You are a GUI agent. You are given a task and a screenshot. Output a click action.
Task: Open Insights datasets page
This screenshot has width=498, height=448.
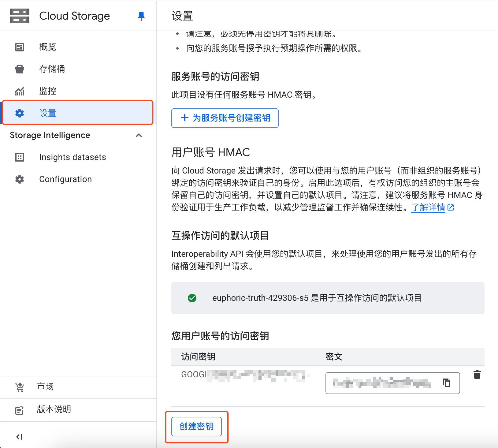tap(72, 157)
